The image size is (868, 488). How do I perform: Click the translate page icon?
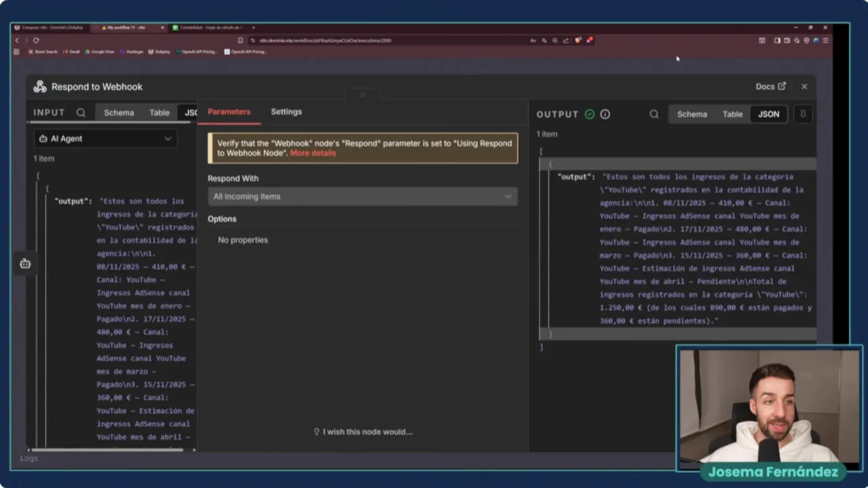tap(544, 41)
